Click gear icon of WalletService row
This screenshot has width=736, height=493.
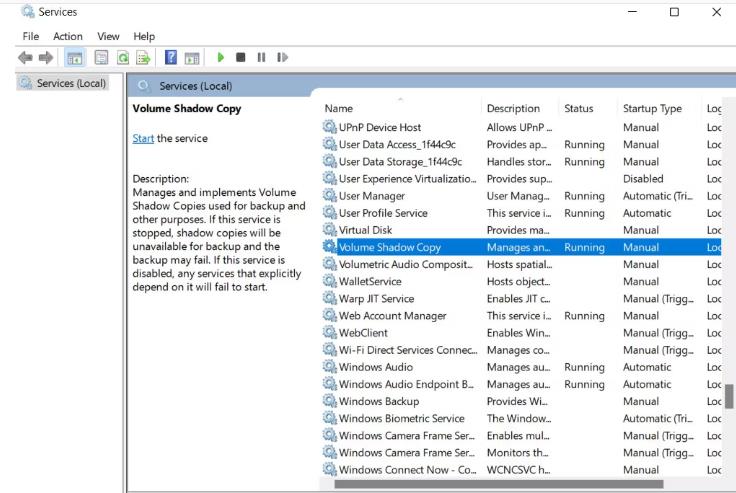[330, 281]
